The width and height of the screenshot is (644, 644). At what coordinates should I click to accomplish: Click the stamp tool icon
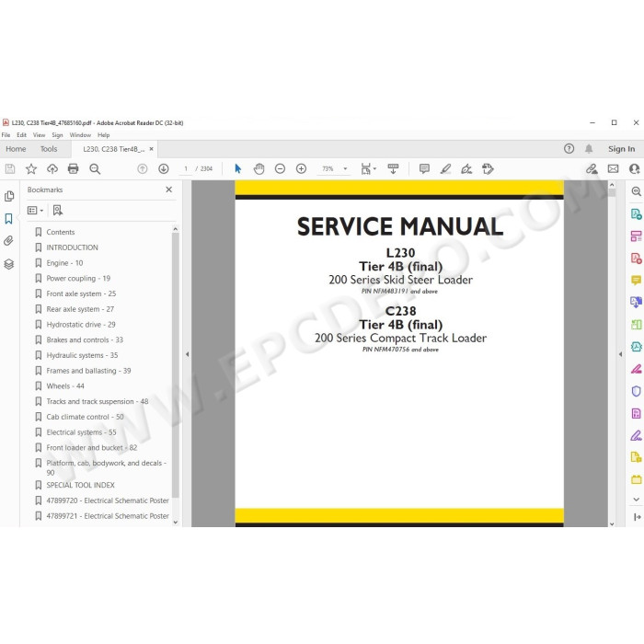pyautogui.click(x=488, y=168)
